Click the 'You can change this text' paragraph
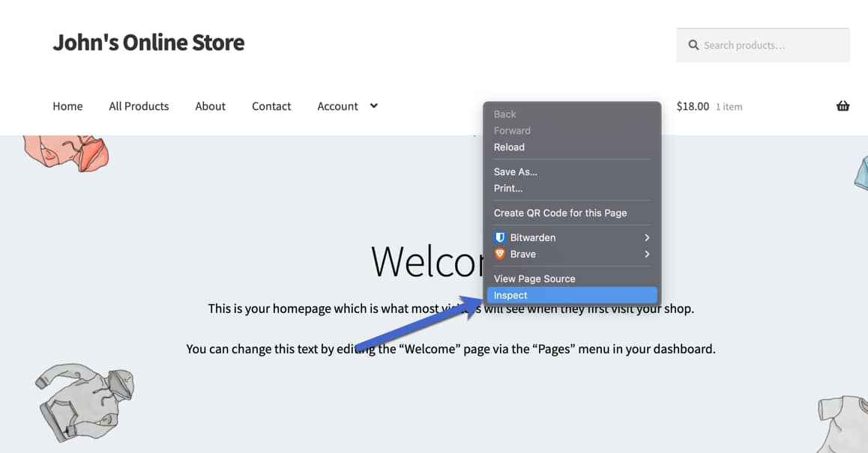This screenshot has height=453, width=868. point(450,349)
